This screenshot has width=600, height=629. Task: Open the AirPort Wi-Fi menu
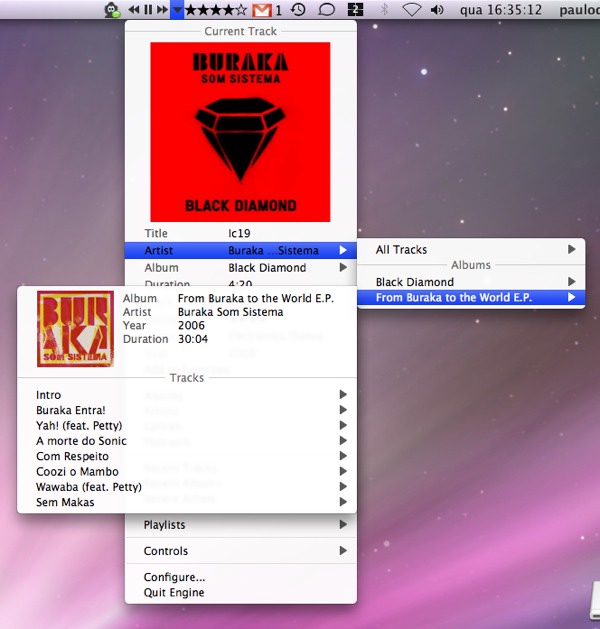pyautogui.click(x=411, y=10)
